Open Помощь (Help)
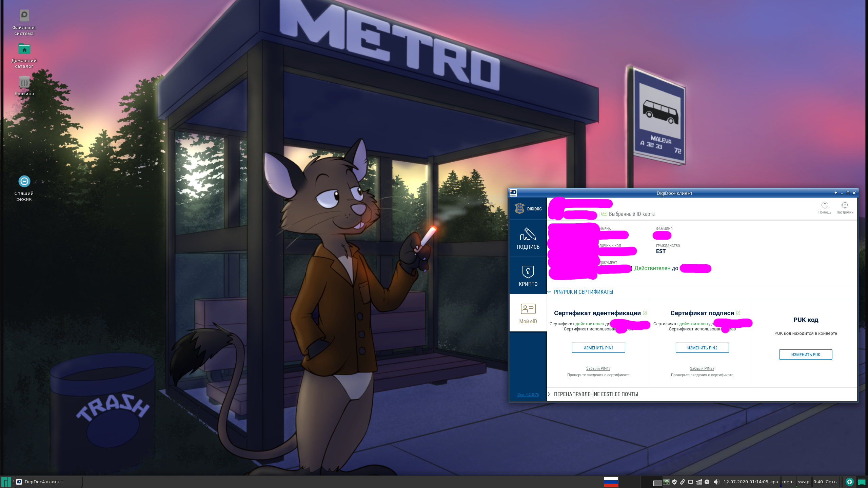The width and height of the screenshot is (868, 488). (x=825, y=207)
